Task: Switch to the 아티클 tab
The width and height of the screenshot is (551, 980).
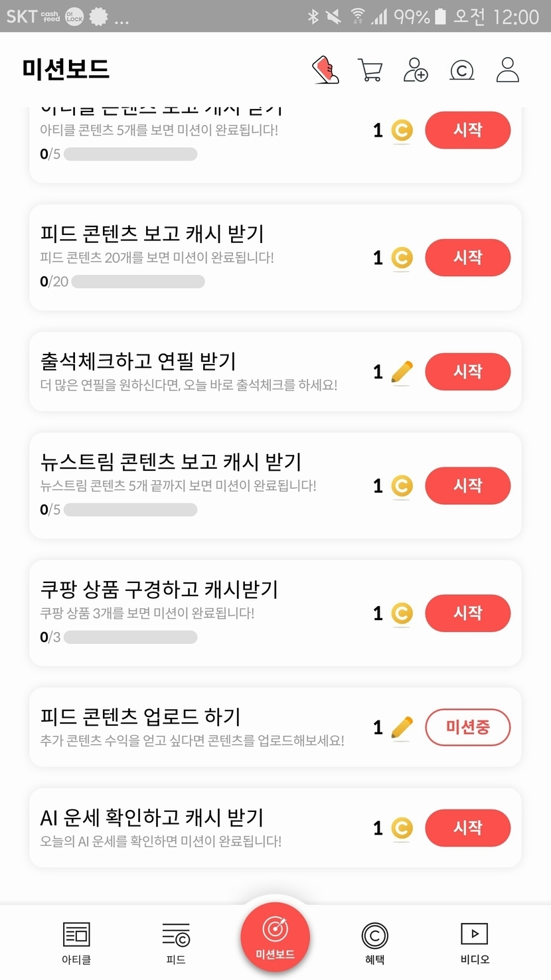Action: click(76, 942)
